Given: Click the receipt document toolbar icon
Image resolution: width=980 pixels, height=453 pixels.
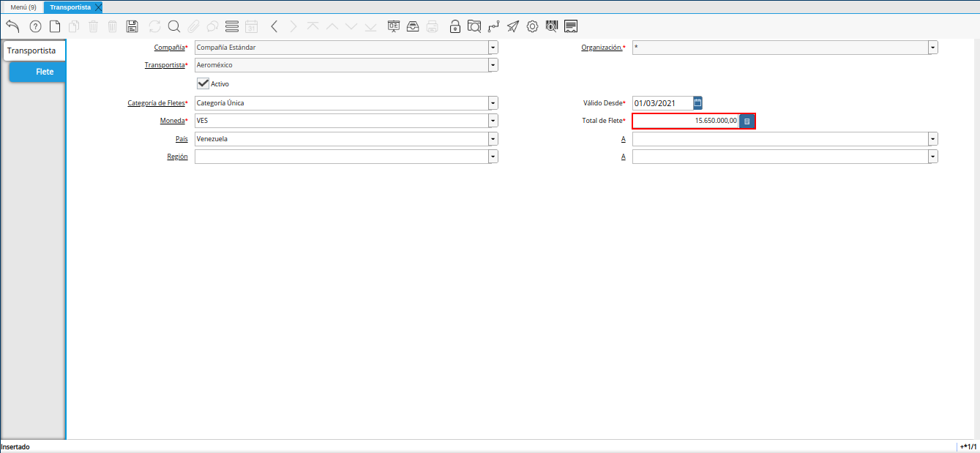Looking at the screenshot, I should 572,26.
